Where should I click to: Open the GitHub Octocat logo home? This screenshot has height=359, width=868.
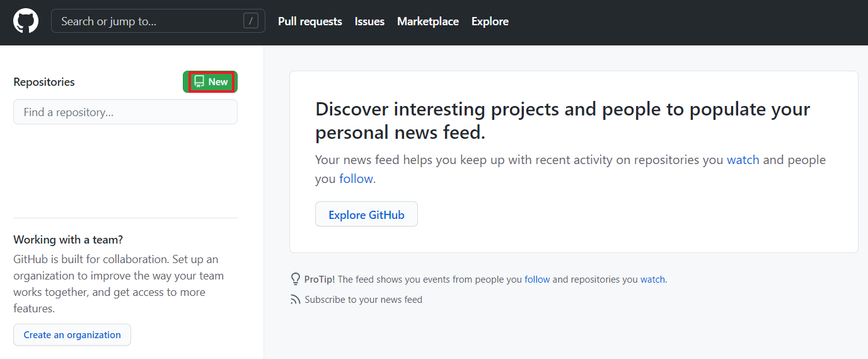click(26, 21)
